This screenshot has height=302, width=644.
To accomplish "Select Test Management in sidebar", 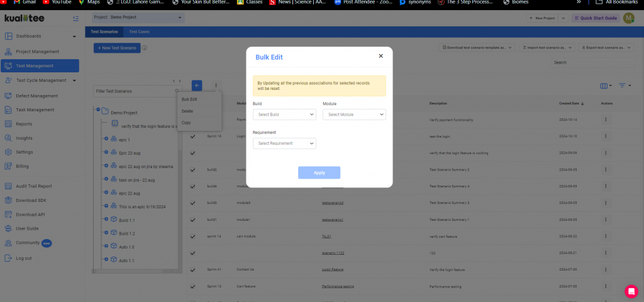I will (x=40, y=65).
